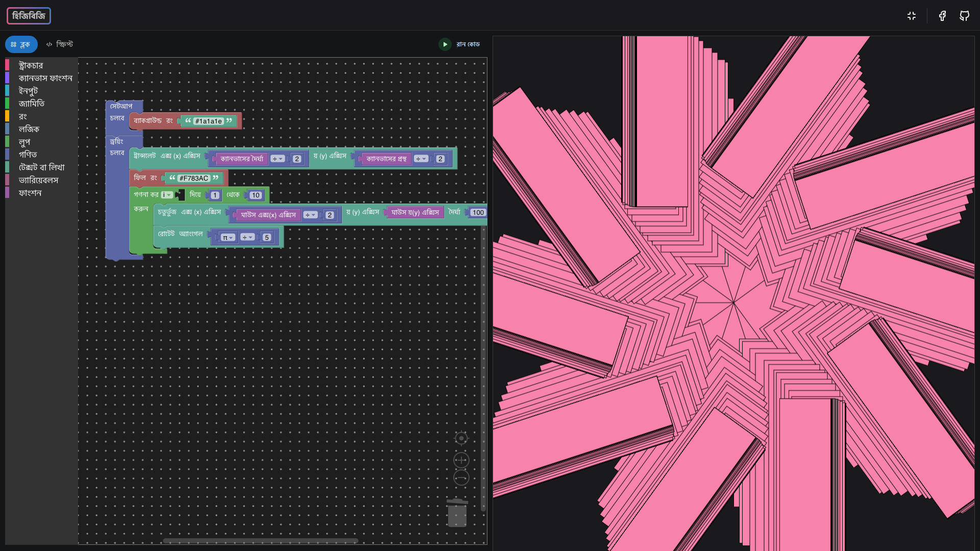This screenshot has height=551, width=980.
Task: Open the ভ্যারিয়েবলস block category
Action: 38,180
